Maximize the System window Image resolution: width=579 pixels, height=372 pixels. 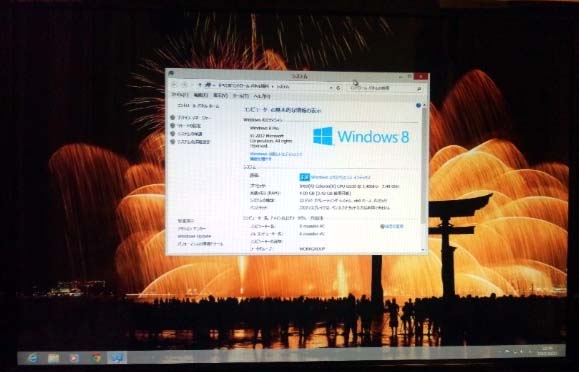(x=410, y=76)
